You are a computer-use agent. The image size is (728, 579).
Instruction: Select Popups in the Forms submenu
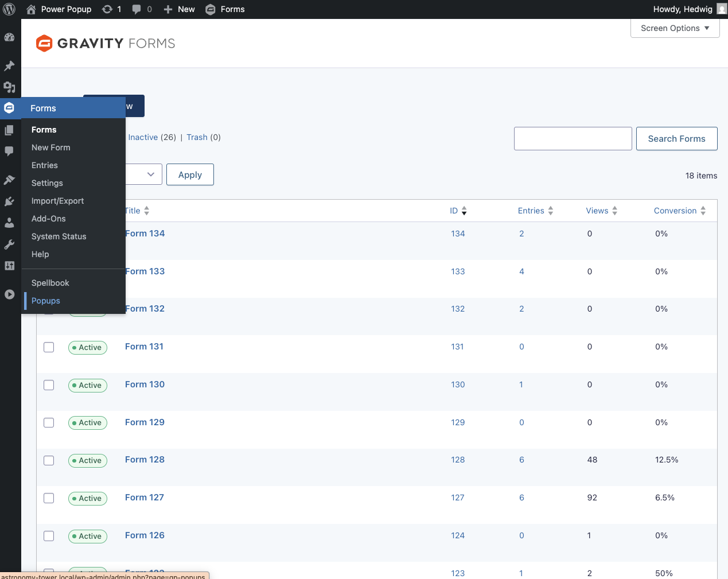coord(46,301)
